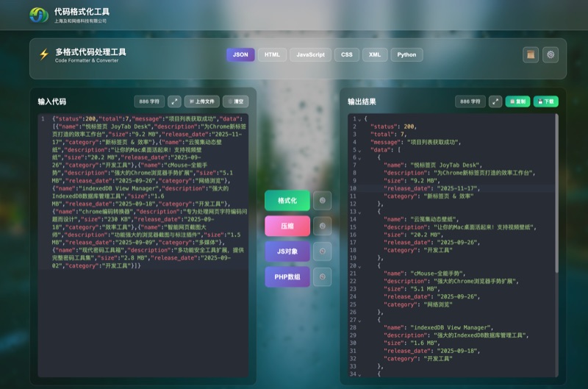This screenshot has height=389, width=588.
Task: Open the history scroll icon button
Action: 531,54
